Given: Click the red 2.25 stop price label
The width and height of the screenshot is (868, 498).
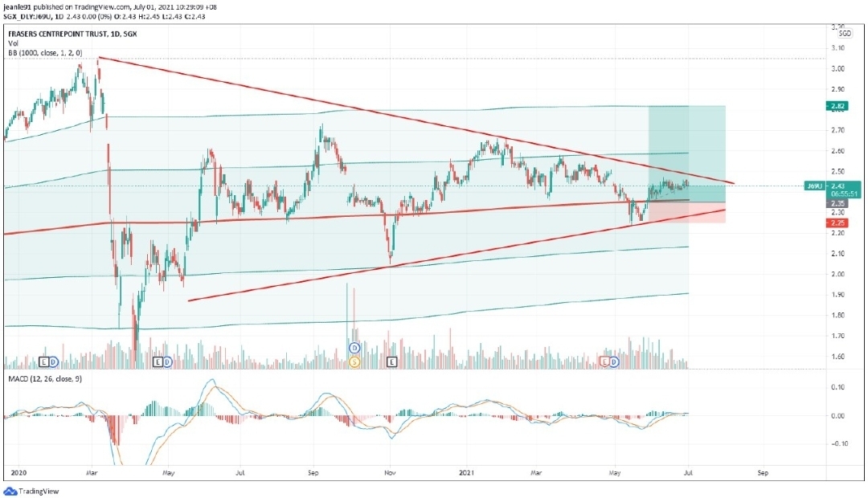Looking at the screenshot, I should pyautogui.click(x=837, y=222).
